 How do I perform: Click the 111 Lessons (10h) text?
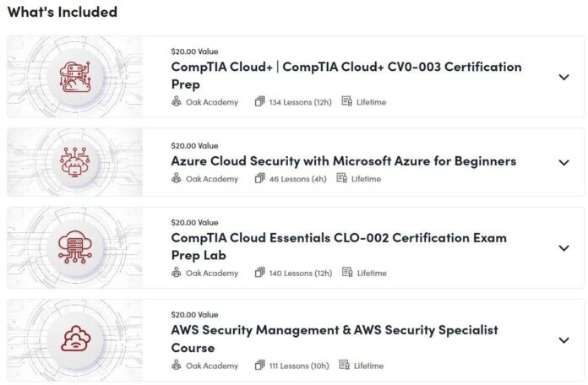click(x=299, y=366)
